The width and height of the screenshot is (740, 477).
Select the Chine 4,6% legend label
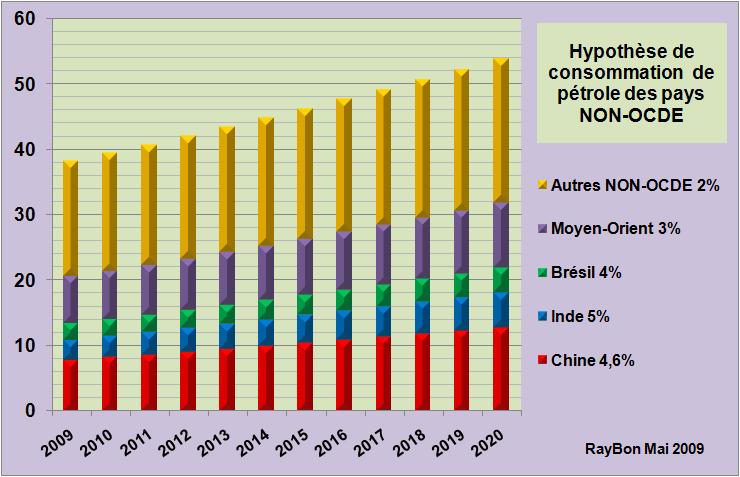[601, 361]
